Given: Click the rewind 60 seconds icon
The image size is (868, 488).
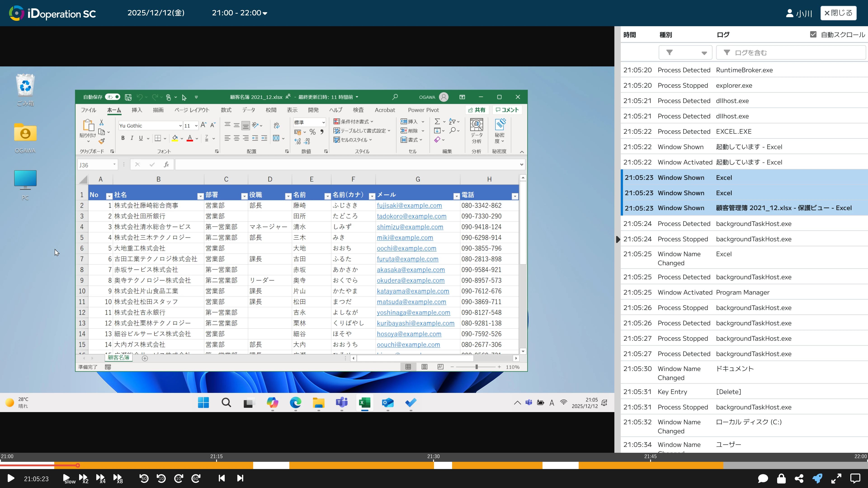Looking at the screenshot, I should pos(144,478).
